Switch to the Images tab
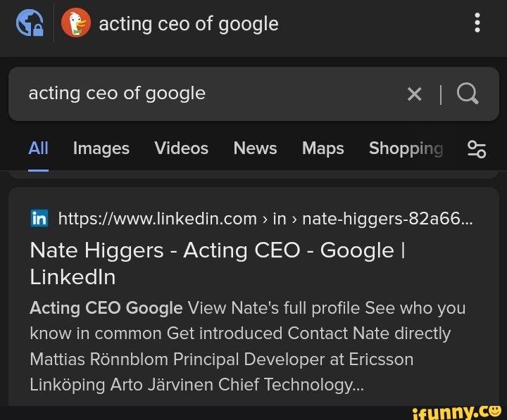Image resolution: width=507 pixels, height=420 pixels. tap(101, 148)
